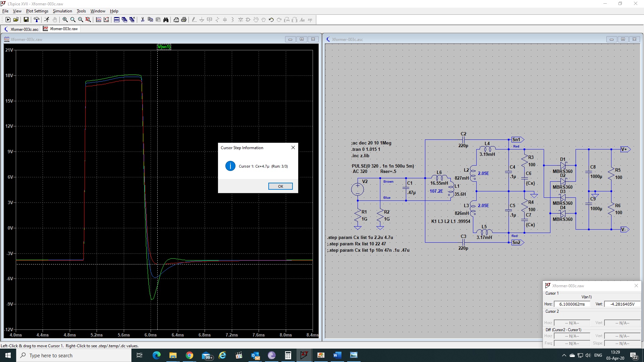Open a file with the folder icon
The width and height of the screenshot is (644, 362).
(x=16, y=20)
